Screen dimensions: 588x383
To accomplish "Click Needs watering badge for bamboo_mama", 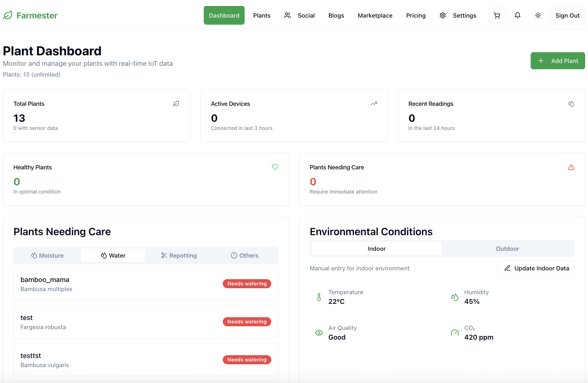I will coord(247,284).
